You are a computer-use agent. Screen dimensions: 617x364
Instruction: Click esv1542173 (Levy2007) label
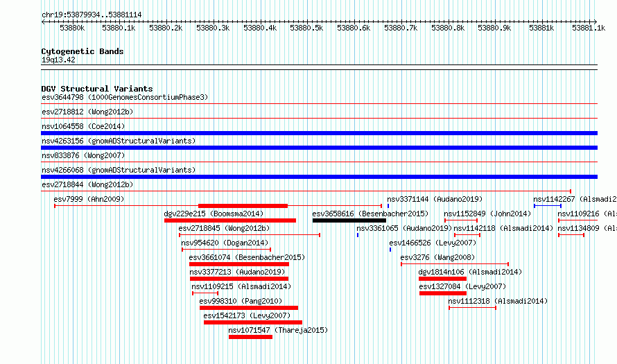(x=247, y=315)
